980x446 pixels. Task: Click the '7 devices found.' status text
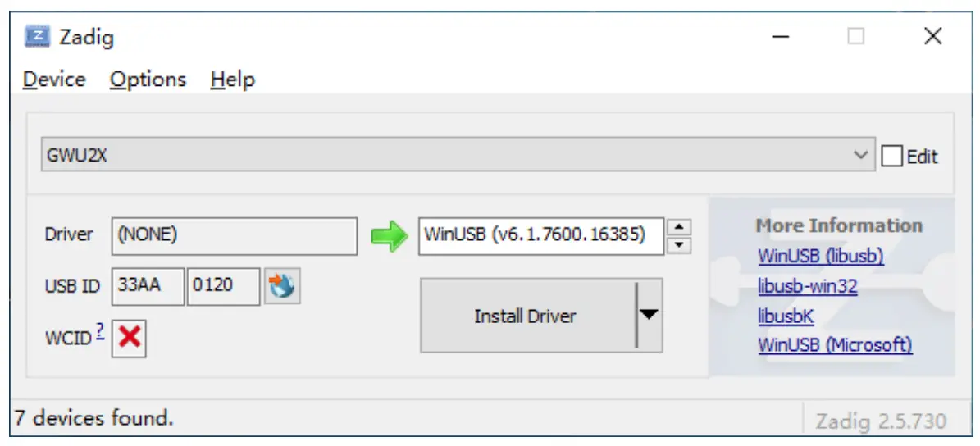point(93,418)
